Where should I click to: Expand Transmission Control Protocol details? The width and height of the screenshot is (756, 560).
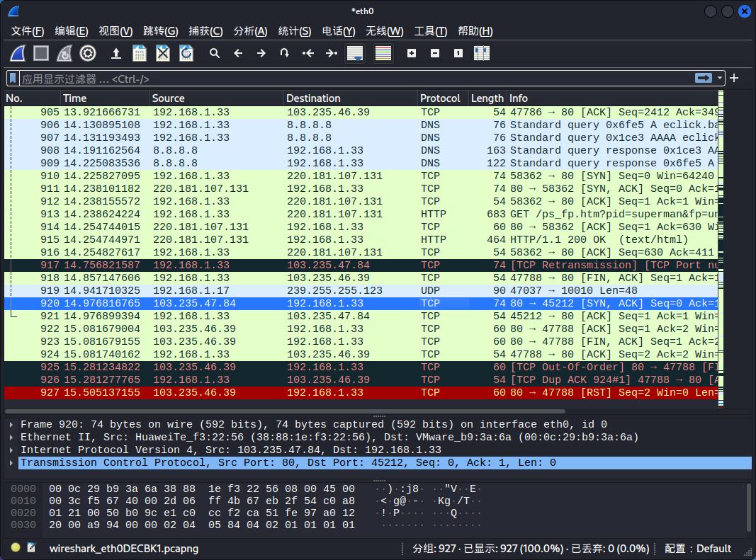pos(11,462)
